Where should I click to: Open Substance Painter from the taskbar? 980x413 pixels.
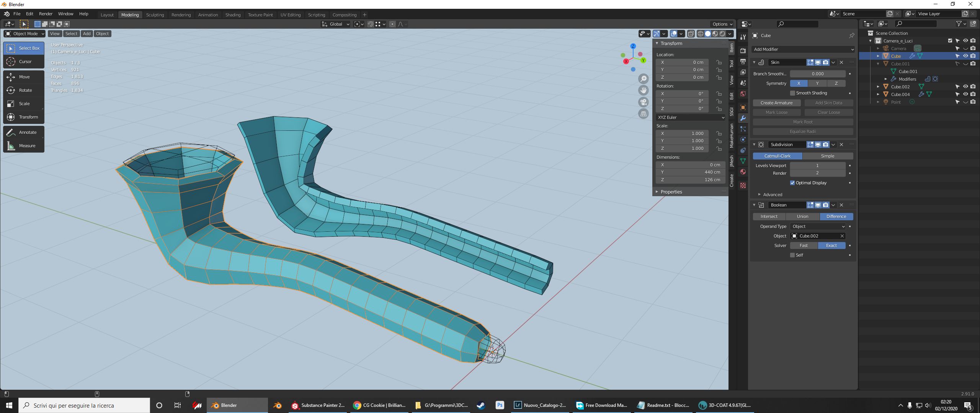tap(318, 405)
